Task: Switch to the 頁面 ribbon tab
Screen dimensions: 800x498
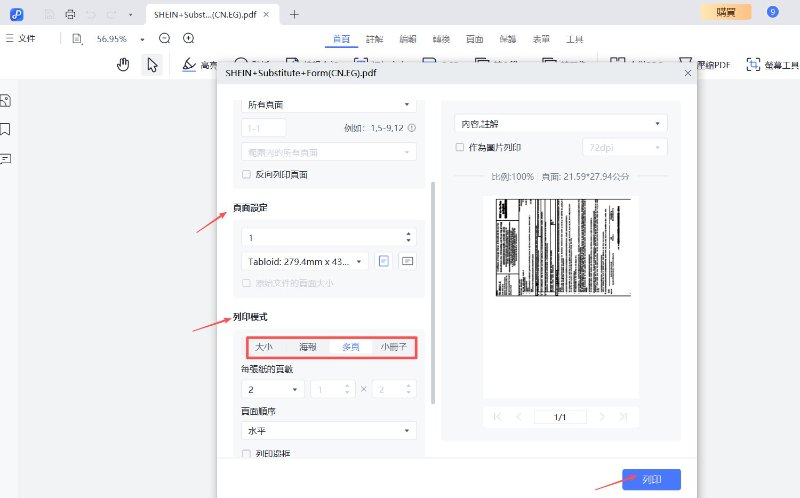Action: (474, 39)
